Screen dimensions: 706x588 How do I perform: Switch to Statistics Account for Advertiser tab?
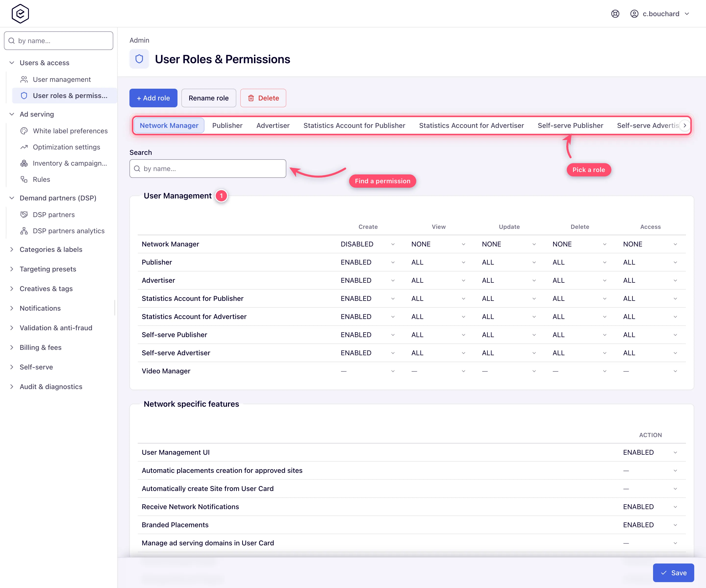click(x=471, y=125)
